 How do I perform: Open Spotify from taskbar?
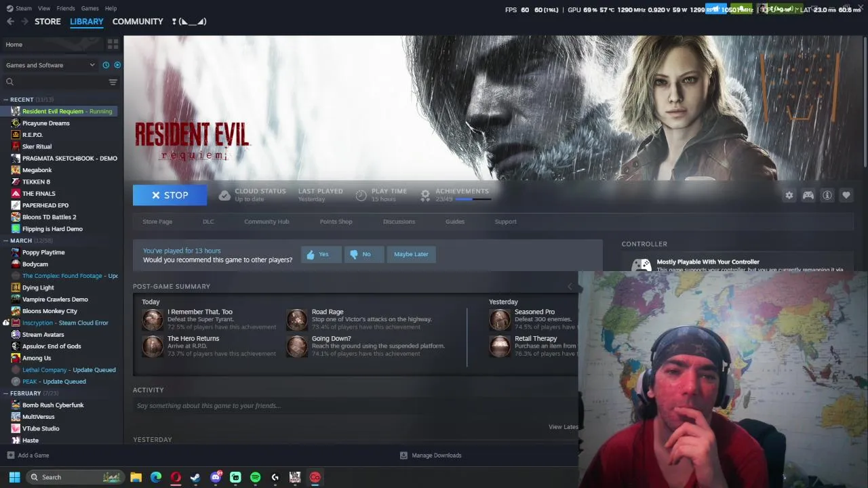pyautogui.click(x=255, y=477)
